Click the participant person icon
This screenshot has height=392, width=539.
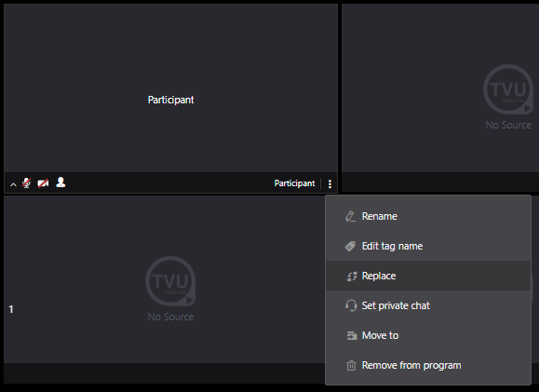click(x=61, y=182)
